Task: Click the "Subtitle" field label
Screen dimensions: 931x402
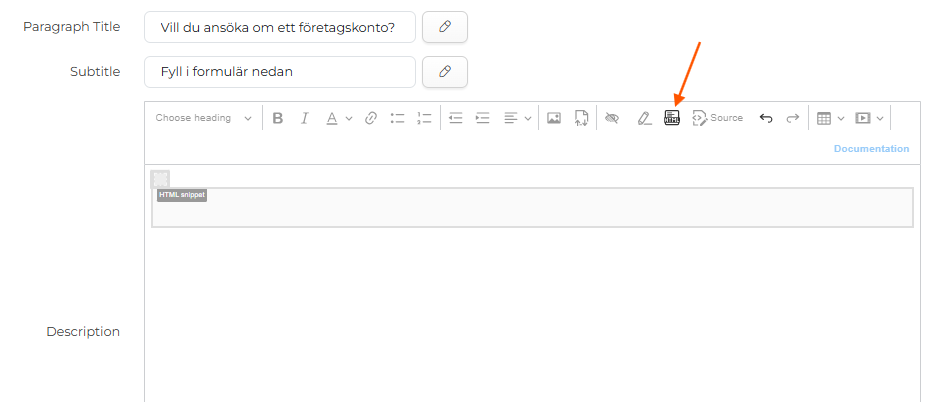Action: coord(95,72)
